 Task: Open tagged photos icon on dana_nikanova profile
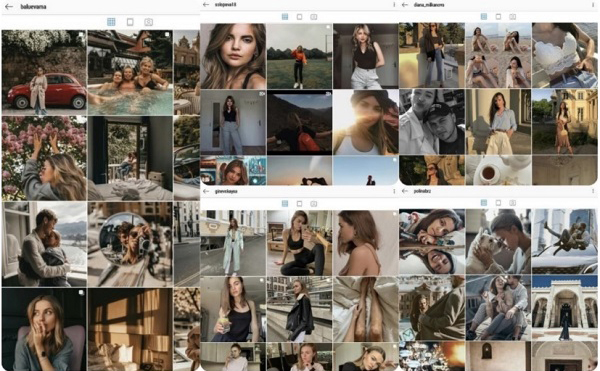pyautogui.click(x=512, y=16)
